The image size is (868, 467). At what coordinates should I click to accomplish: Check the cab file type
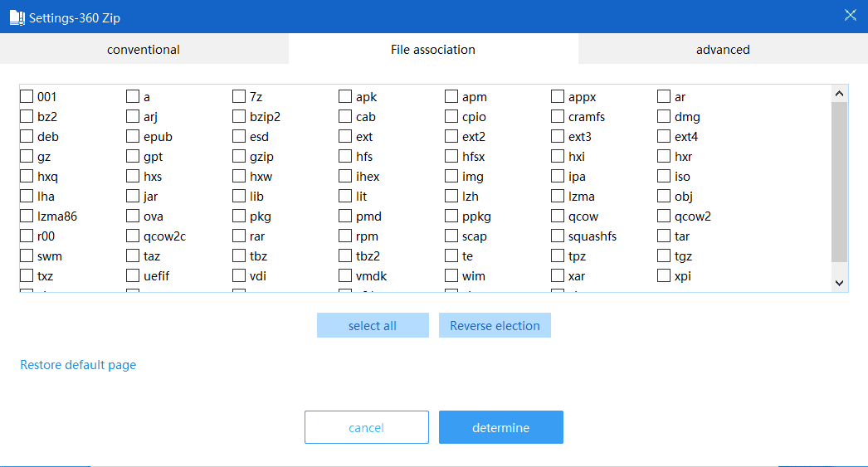(x=346, y=117)
